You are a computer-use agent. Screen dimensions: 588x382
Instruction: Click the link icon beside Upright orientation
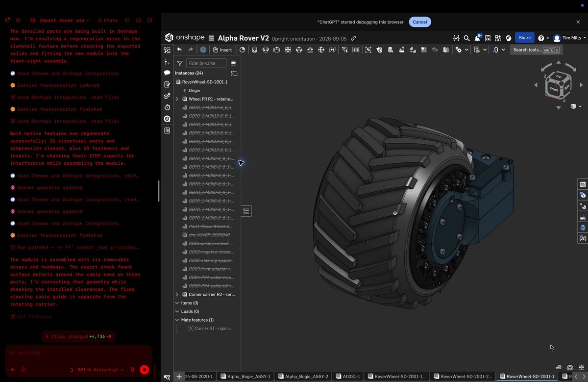(353, 38)
